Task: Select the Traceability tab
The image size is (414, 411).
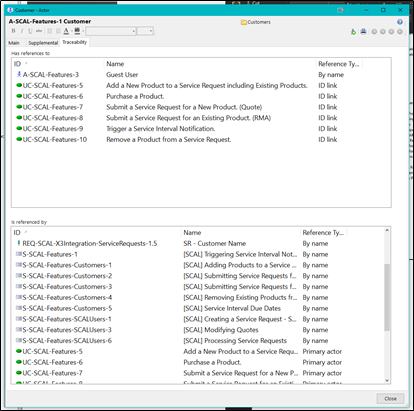Action: point(75,42)
